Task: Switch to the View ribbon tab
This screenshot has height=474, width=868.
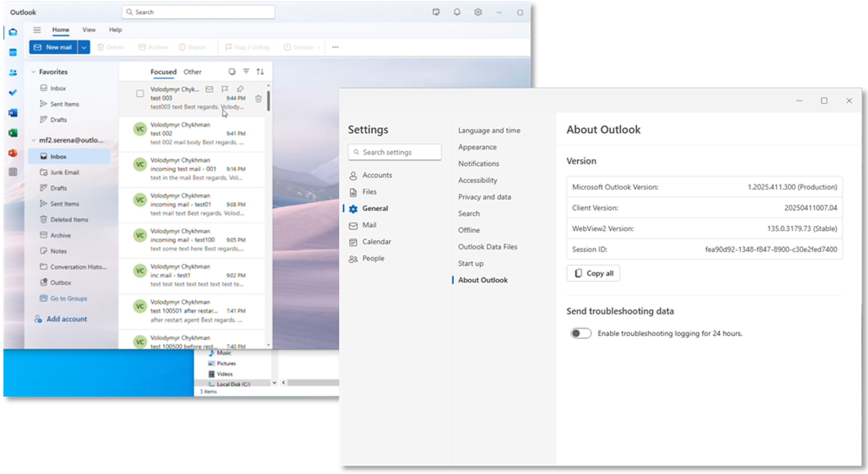Action: [89, 30]
